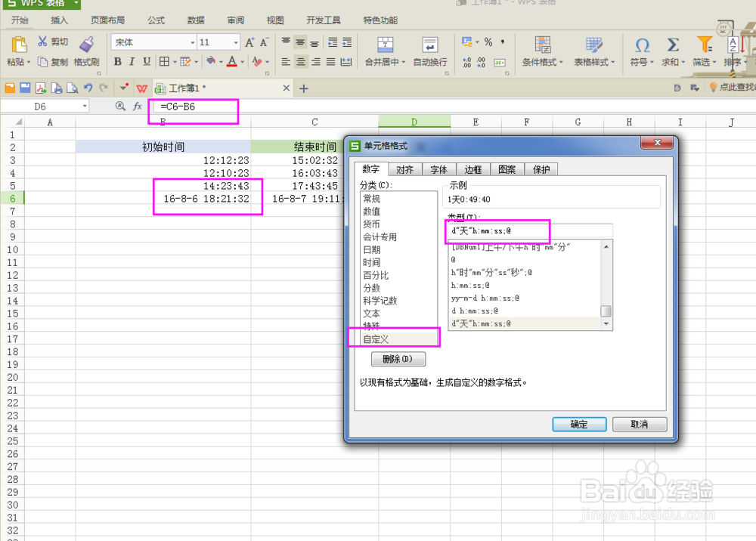The width and height of the screenshot is (756, 541).
Task: Click the Paste icon
Action: coord(19,45)
